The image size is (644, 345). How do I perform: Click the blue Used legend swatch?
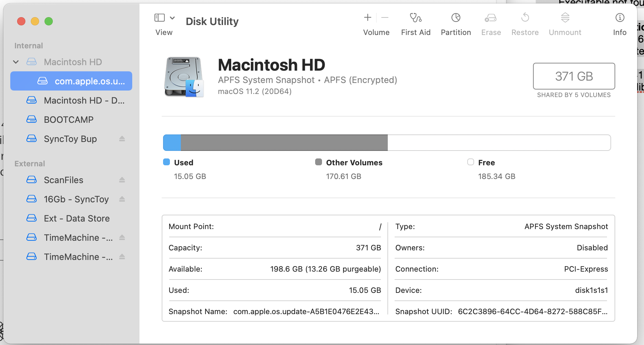coord(166,162)
